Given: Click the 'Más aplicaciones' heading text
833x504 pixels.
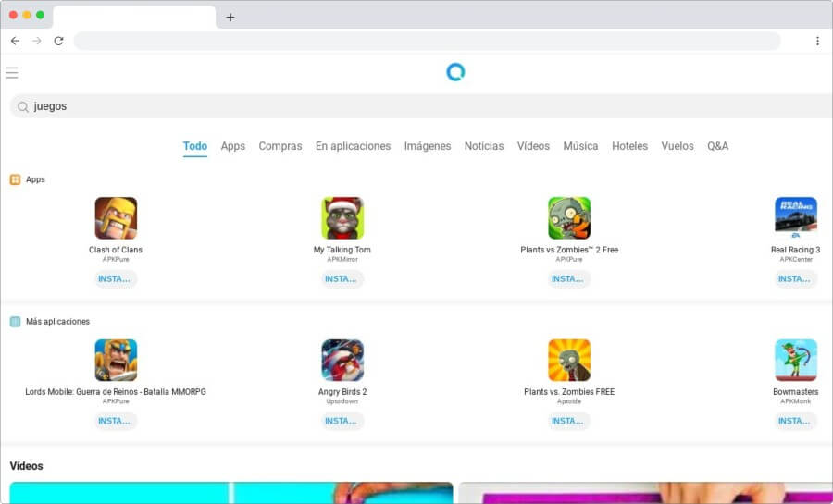Looking at the screenshot, I should [x=58, y=322].
